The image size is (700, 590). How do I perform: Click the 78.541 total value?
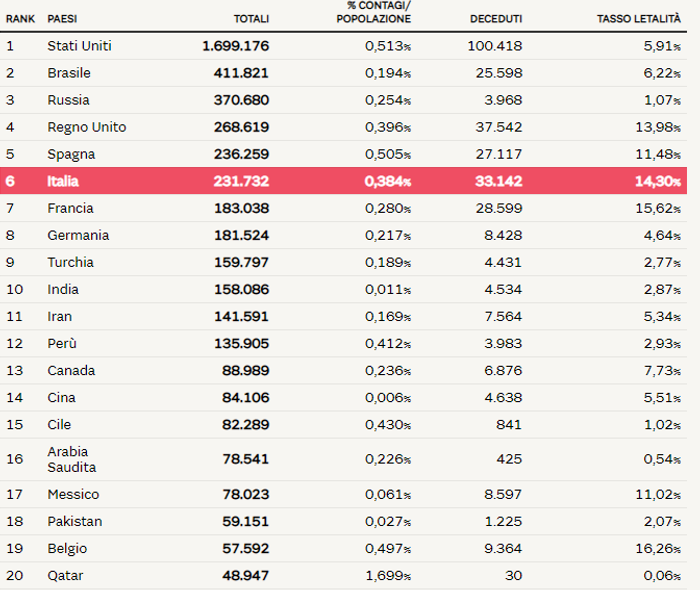(x=246, y=459)
